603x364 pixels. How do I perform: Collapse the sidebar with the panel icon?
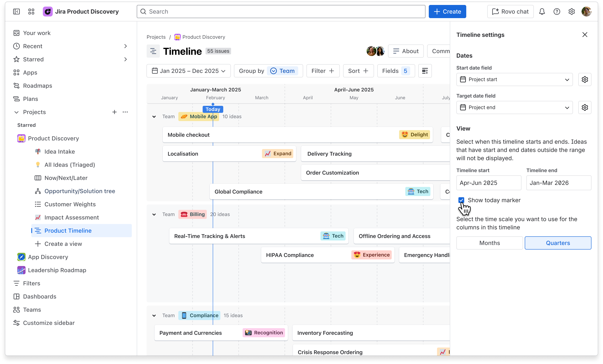pos(16,12)
